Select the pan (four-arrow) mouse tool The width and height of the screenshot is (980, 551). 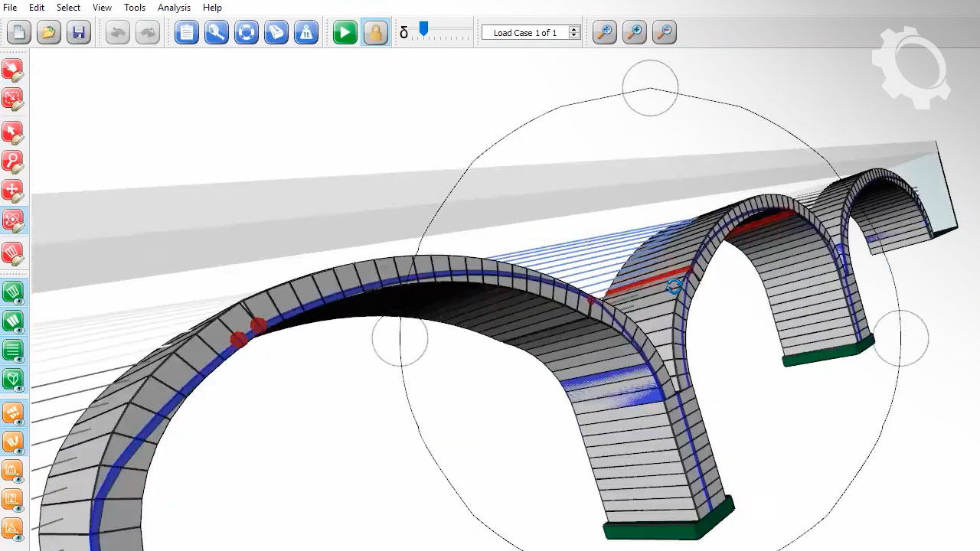[13, 191]
